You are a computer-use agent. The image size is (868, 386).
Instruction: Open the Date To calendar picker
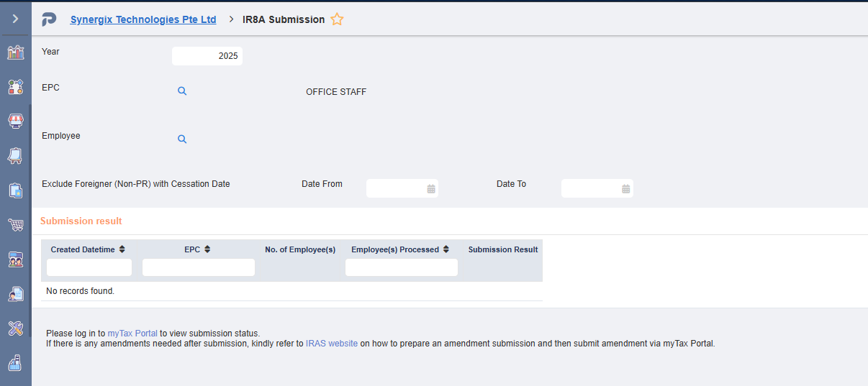626,189
